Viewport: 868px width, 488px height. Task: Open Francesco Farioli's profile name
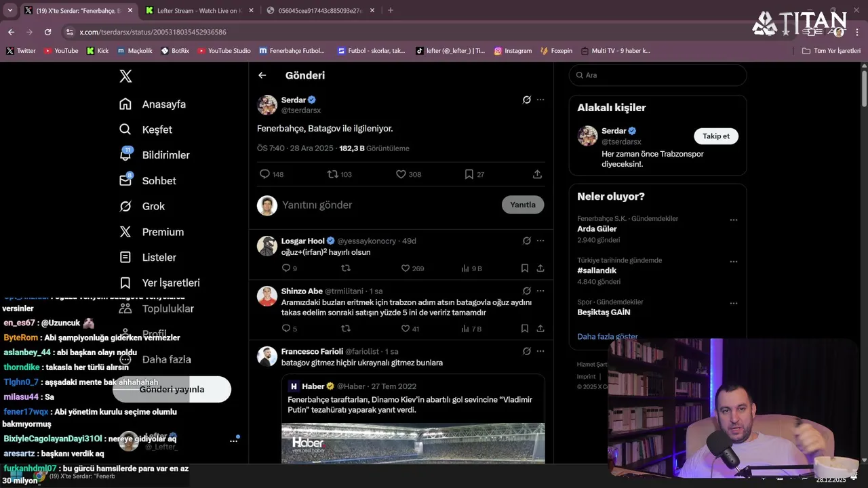[312, 351]
